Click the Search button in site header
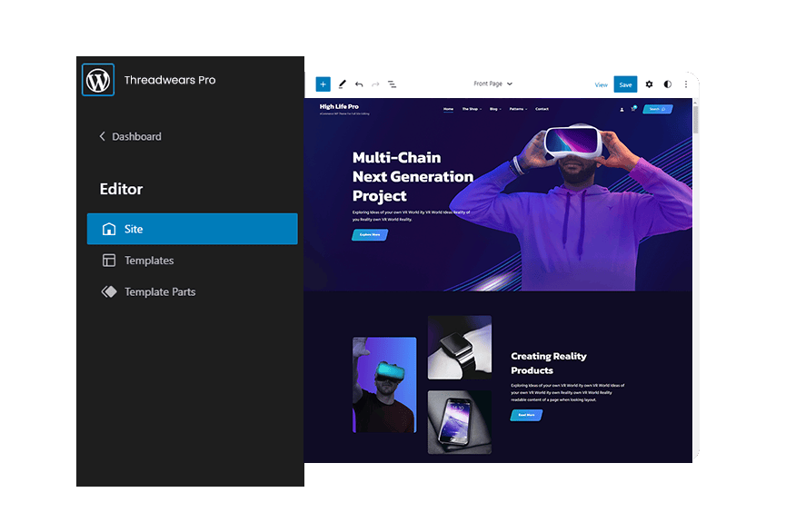786x532 pixels. [657, 109]
